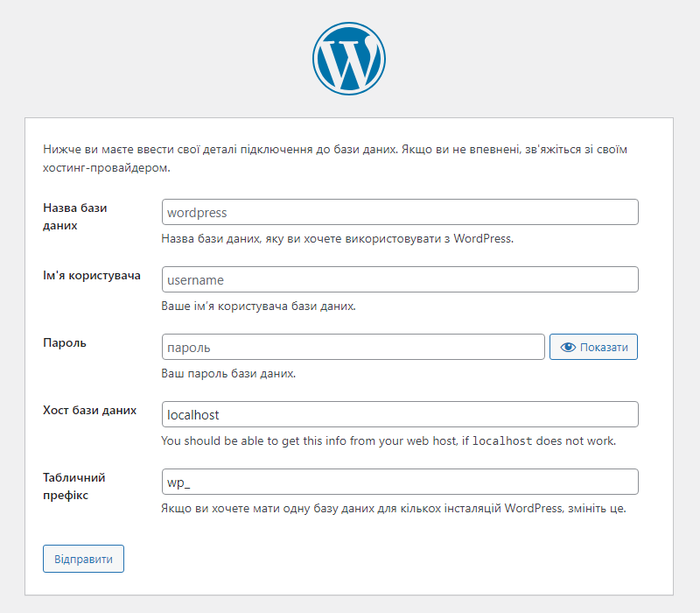Image resolution: width=700 pixels, height=613 pixels.
Task: Click into the username placeholder input field
Action: 400,279
